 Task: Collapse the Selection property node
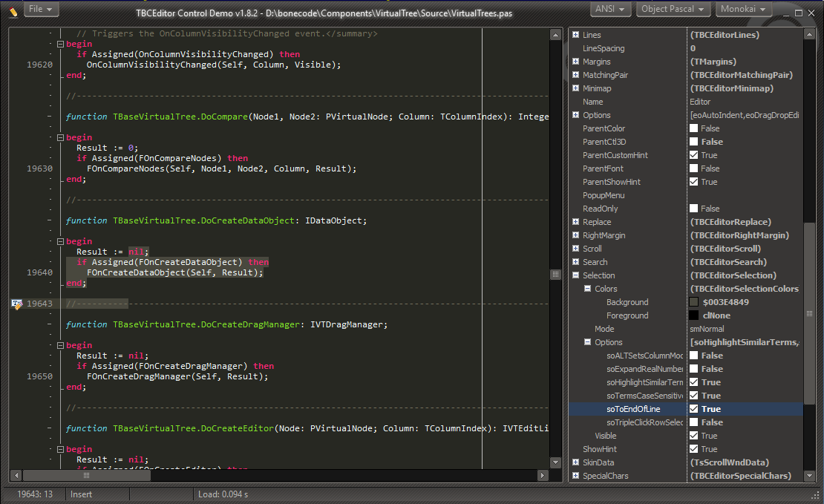point(576,275)
